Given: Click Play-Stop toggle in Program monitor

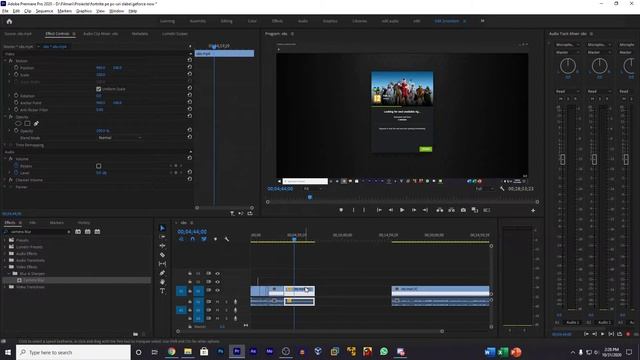Looking at the screenshot, I should tap(402, 210).
